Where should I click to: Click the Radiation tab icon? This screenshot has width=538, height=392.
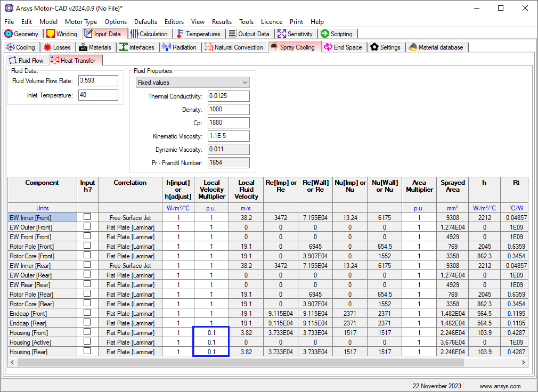[166, 47]
